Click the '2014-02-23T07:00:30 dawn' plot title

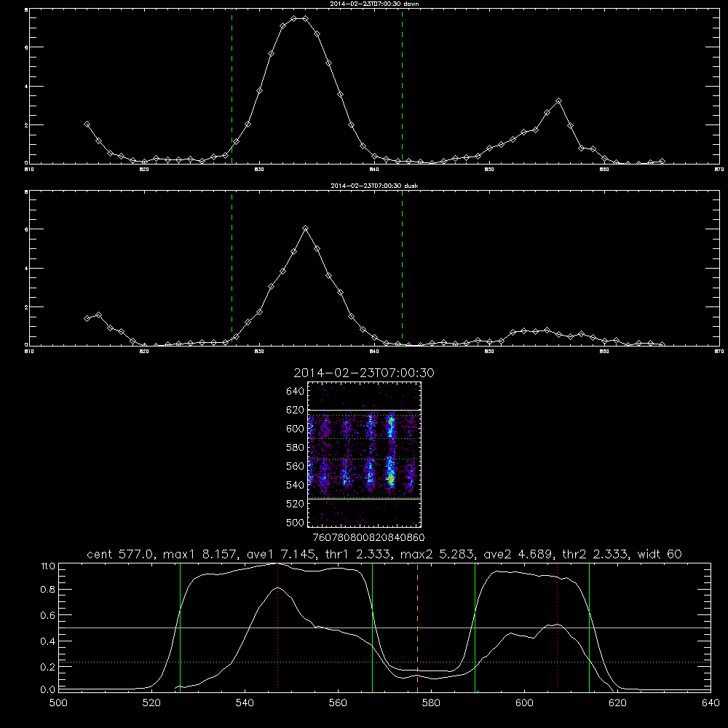[374, 4]
